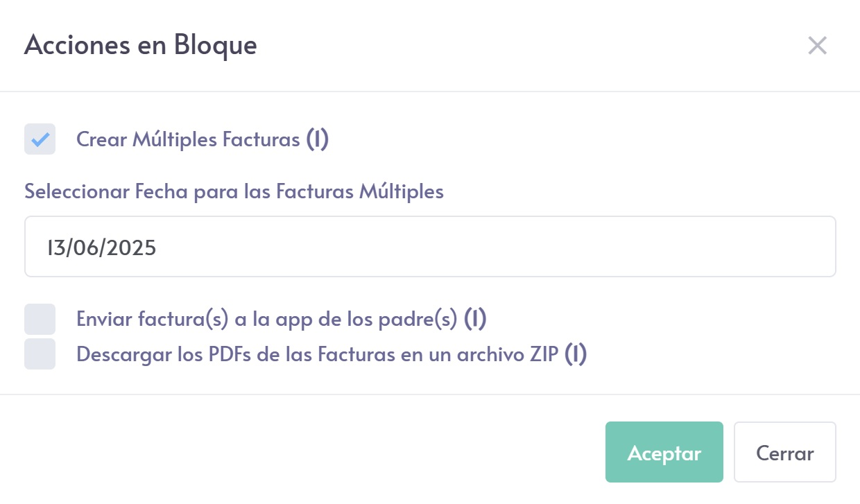Close the Acciones en Bloque dialog with X
The image size is (860, 504).
[817, 46]
